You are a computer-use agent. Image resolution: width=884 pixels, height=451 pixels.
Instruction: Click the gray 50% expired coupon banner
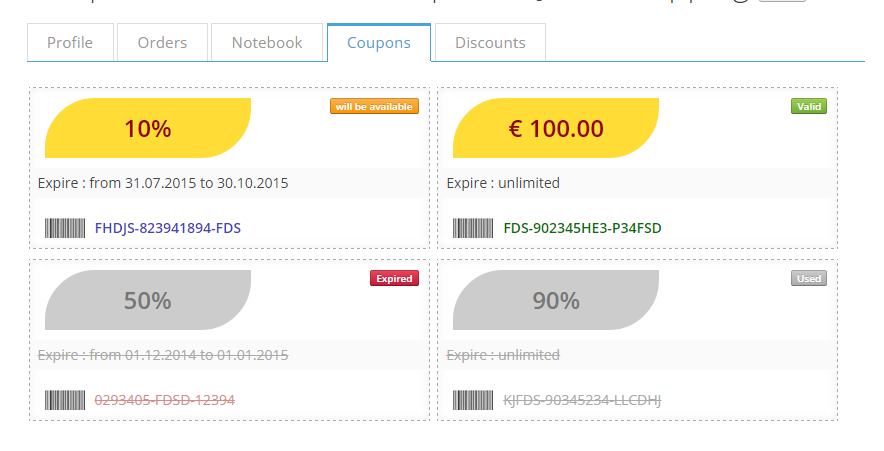(x=148, y=300)
